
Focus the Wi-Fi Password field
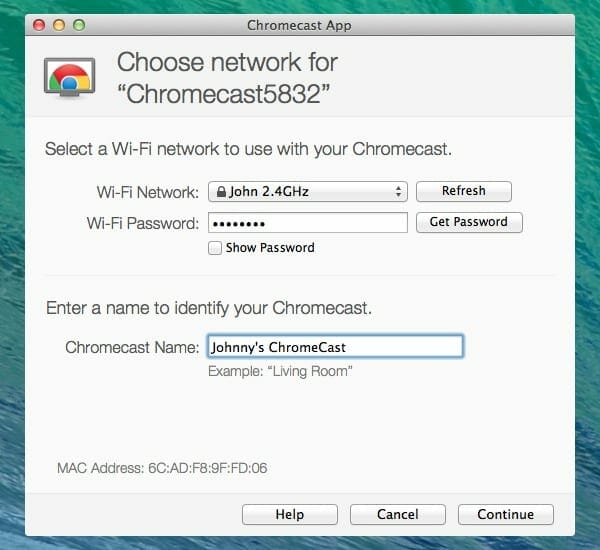(308, 223)
